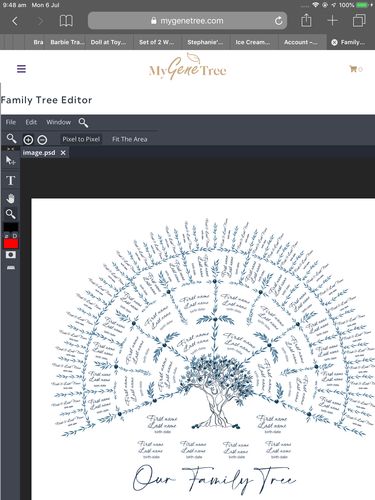This screenshot has height=500, width=375.
Task: Switch to the Account -... tab
Action: (301, 42)
